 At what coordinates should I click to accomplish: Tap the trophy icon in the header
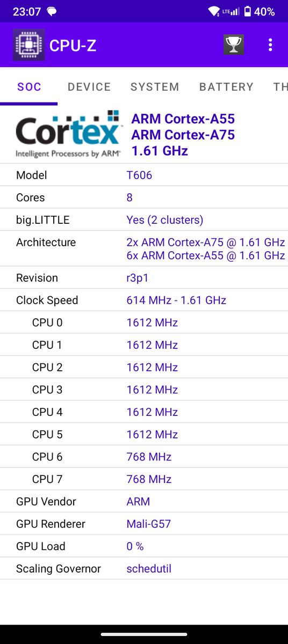(234, 45)
